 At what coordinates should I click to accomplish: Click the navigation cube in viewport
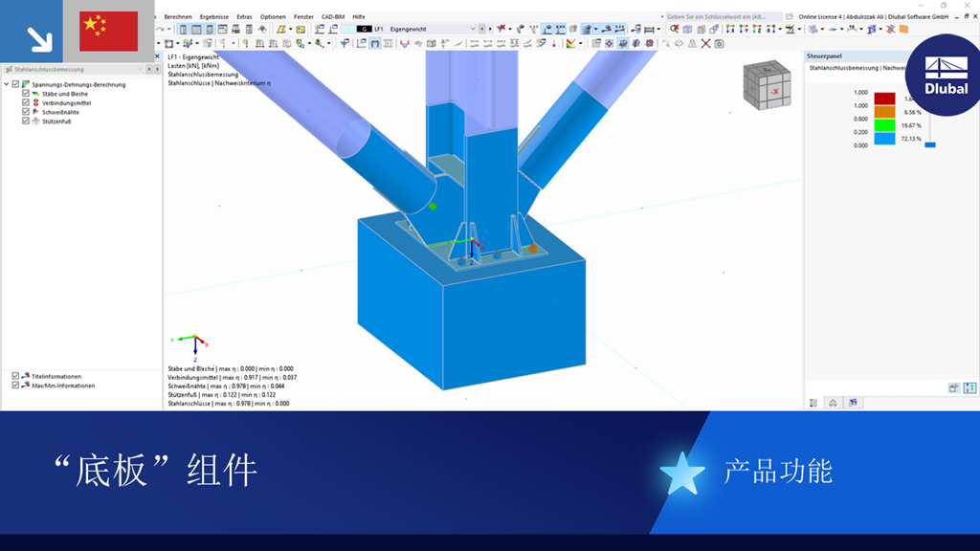(x=768, y=85)
